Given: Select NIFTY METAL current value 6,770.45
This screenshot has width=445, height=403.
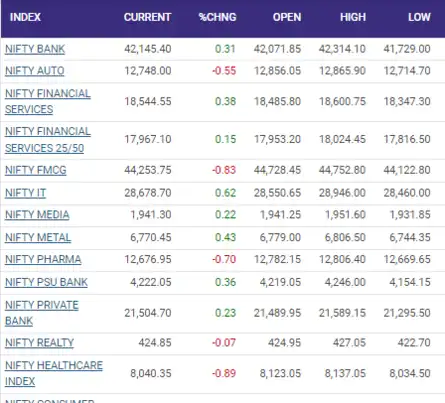Looking at the screenshot, I should click(x=151, y=237).
